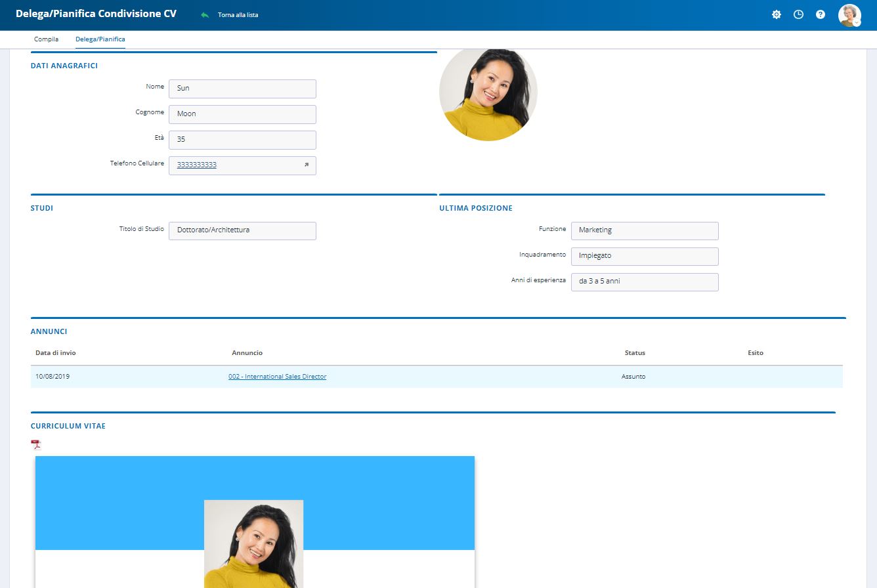This screenshot has height=588, width=877.
Task: Click the Torna alla lista link
Action: pos(238,14)
